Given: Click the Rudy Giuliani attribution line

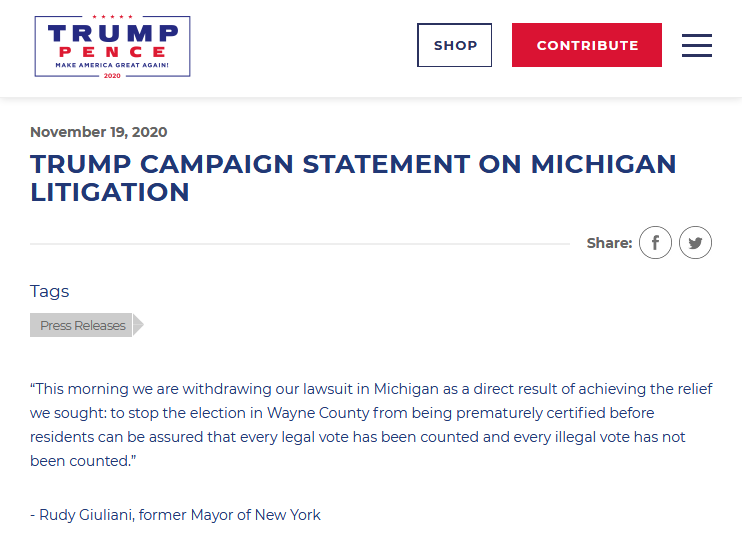Looking at the screenshot, I should (x=175, y=515).
